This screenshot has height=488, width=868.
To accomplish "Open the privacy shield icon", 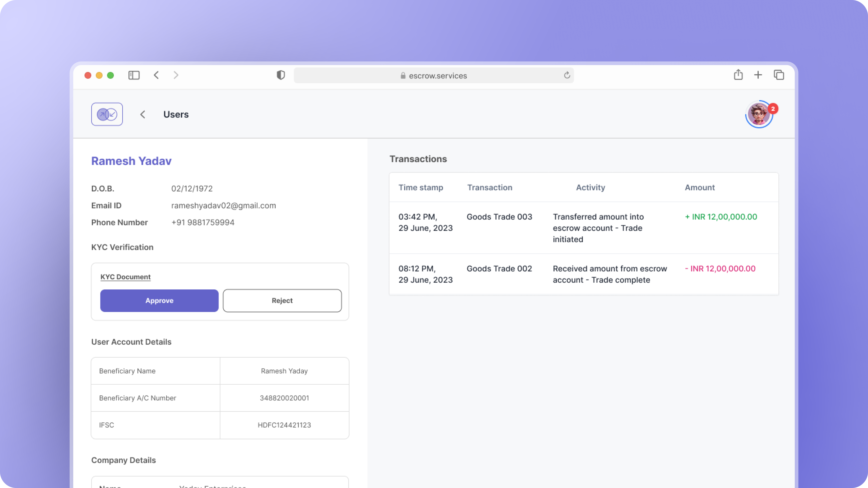I will click(281, 75).
